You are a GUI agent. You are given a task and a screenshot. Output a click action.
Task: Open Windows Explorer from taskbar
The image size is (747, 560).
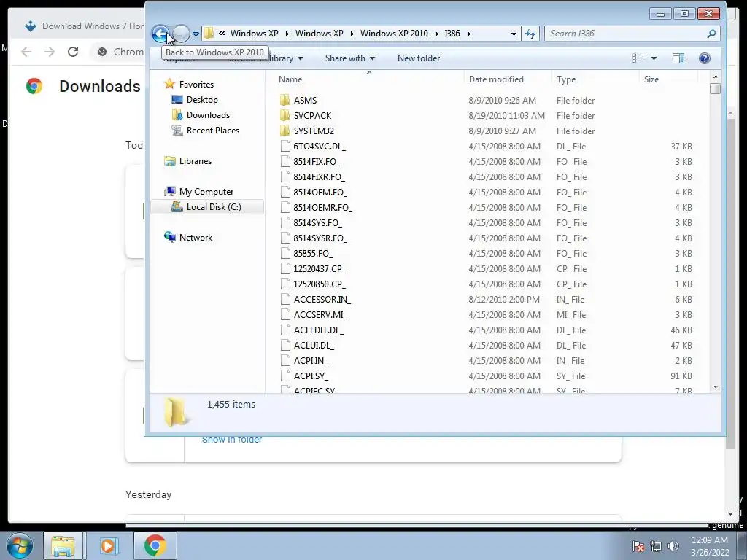click(63, 545)
